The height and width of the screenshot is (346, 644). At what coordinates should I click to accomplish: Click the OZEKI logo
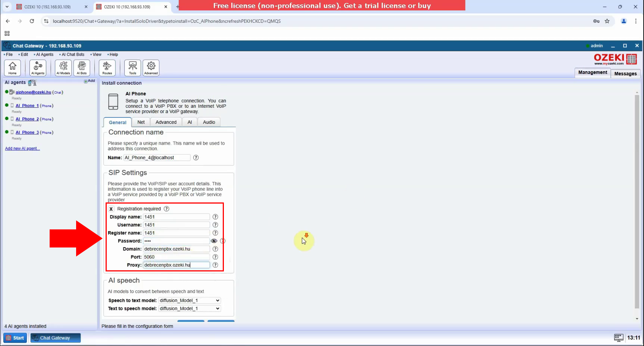point(615,59)
